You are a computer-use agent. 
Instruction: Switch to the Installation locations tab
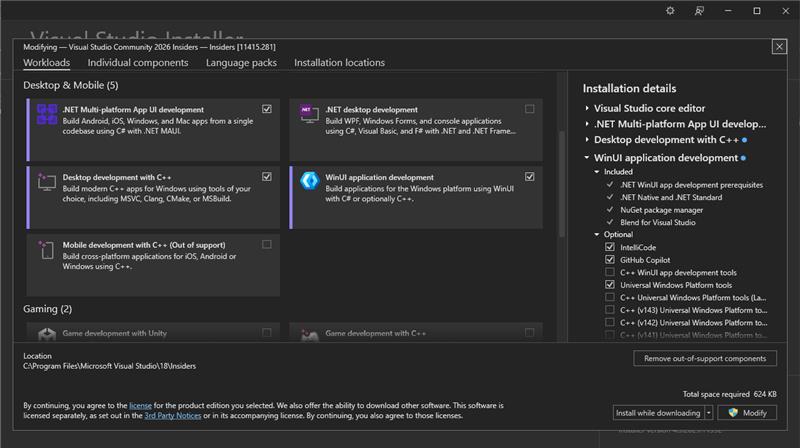(339, 63)
